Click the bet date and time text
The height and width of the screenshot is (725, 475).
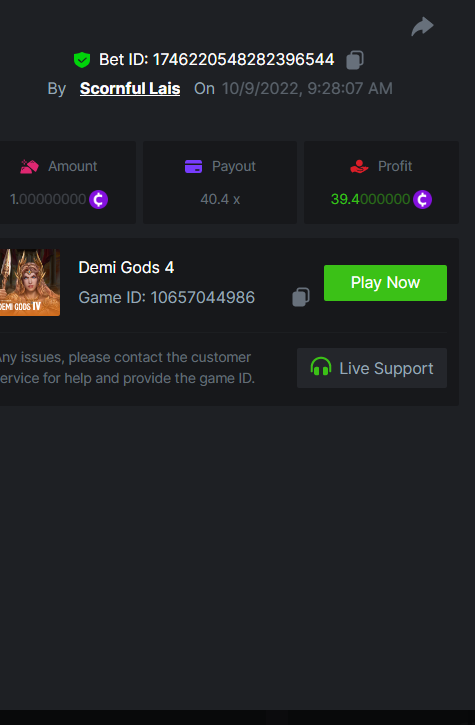point(307,88)
